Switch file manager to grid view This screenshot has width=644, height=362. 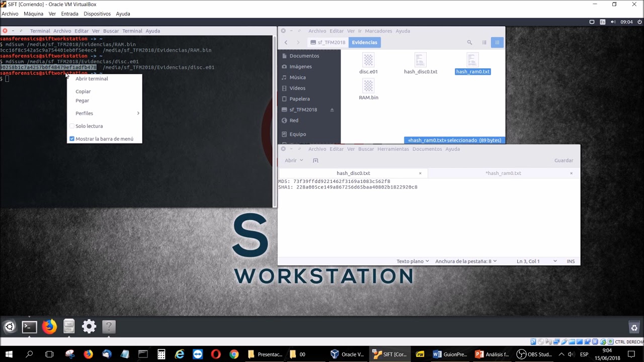(x=497, y=43)
